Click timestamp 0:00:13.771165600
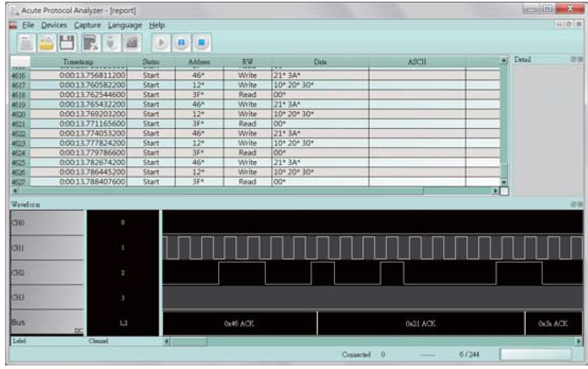 92,124
